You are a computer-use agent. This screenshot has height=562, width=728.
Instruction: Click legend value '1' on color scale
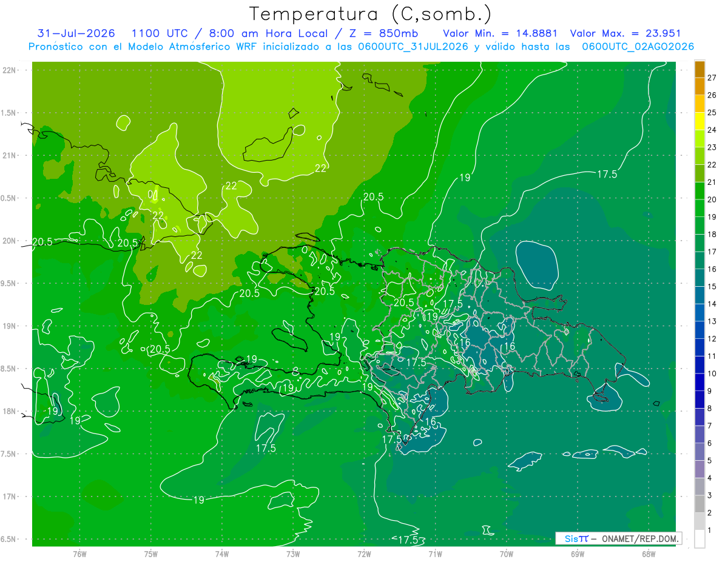click(x=710, y=530)
